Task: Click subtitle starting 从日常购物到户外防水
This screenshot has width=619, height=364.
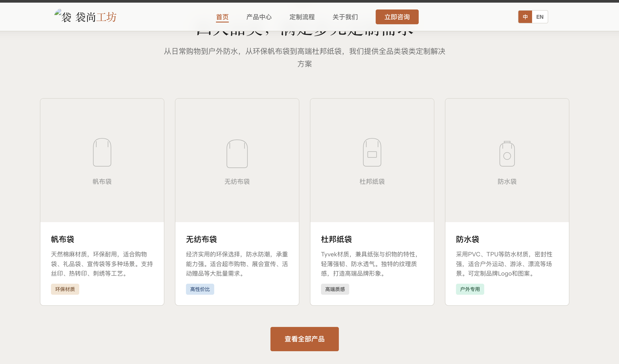Action: 304,58
